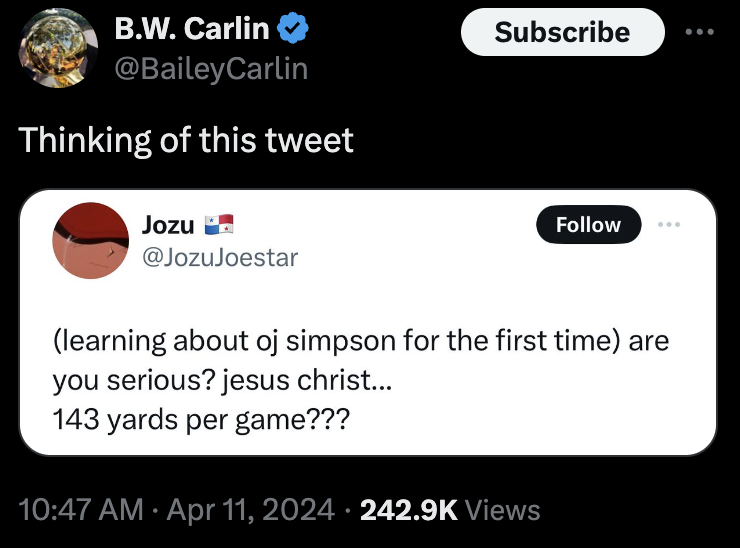
Task: Open the B.W. Carlin display name
Action: (x=192, y=30)
